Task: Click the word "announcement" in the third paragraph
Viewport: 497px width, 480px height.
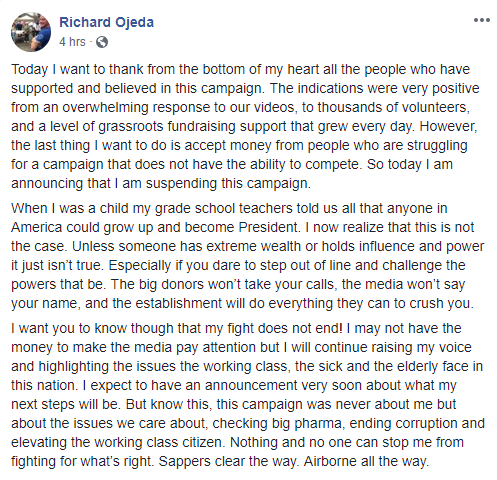Action: pos(251,386)
